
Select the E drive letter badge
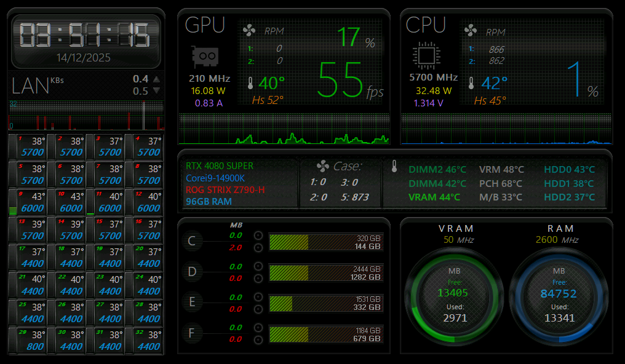click(192, 303)
